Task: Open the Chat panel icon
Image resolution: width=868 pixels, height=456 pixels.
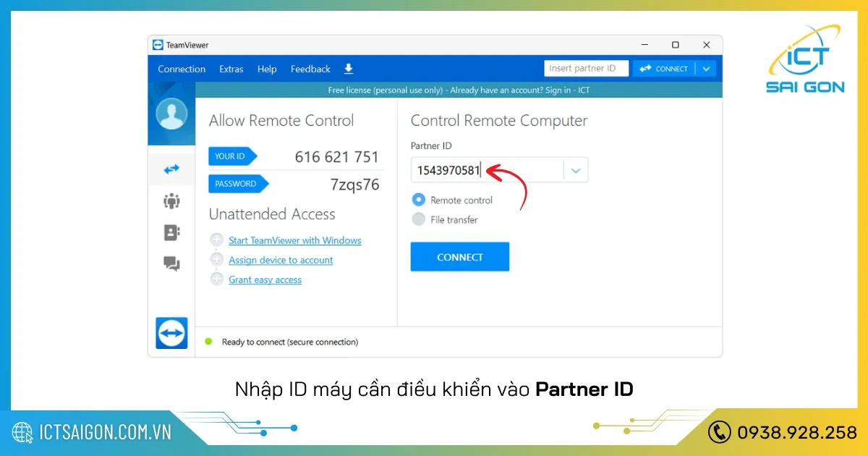Action: (171, 264)
